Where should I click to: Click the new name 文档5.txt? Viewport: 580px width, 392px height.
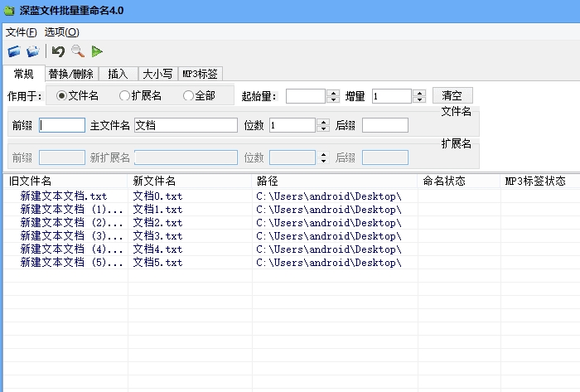[x=157, y=263]
